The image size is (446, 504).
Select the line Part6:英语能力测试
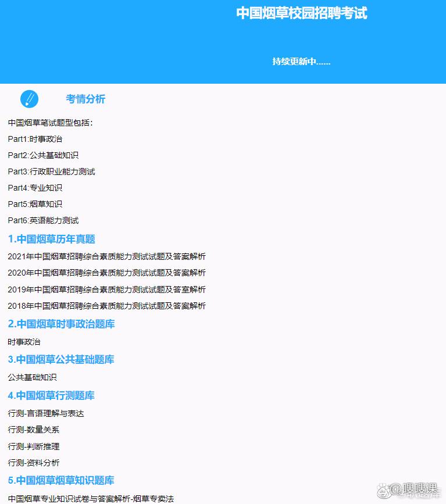pos(43,220)
